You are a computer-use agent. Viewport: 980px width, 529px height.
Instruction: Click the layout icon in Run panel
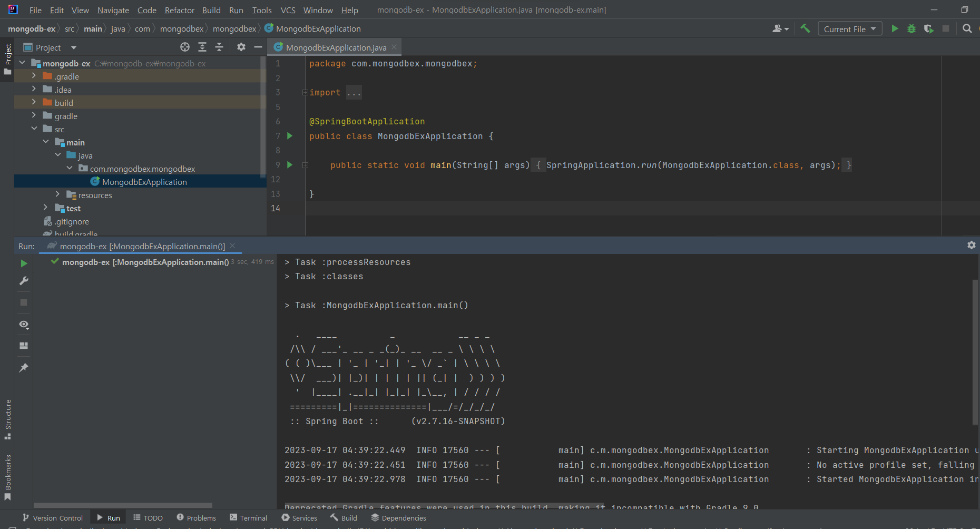24,346
